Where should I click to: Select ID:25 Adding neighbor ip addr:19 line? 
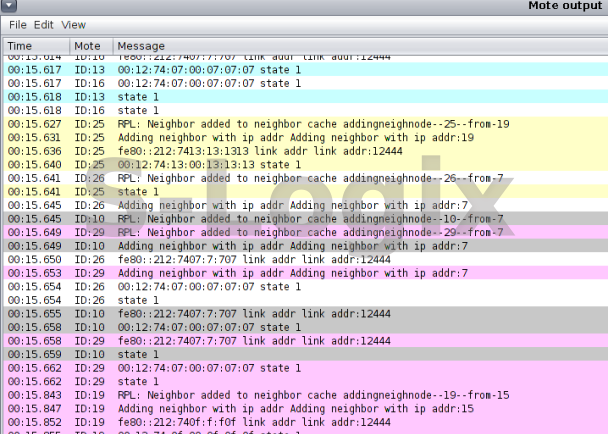(306, 138)
